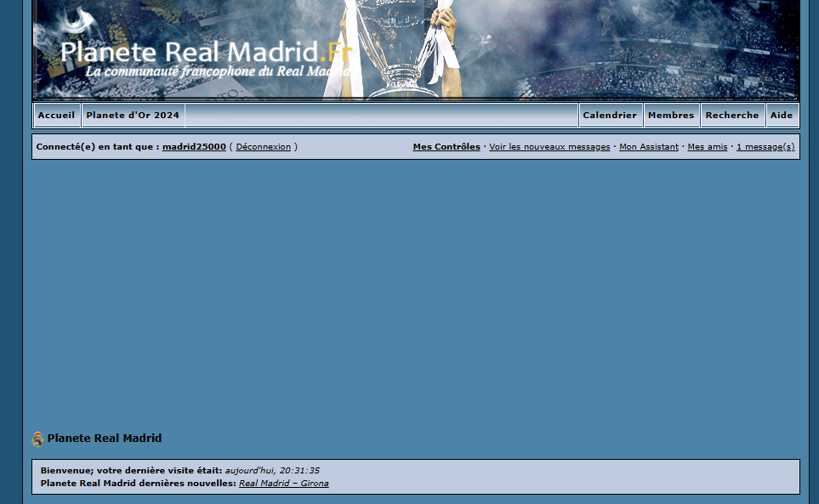Click the last visit time 20:31:35
Screen dimensions: 819x504
click(x=299, y=470)
